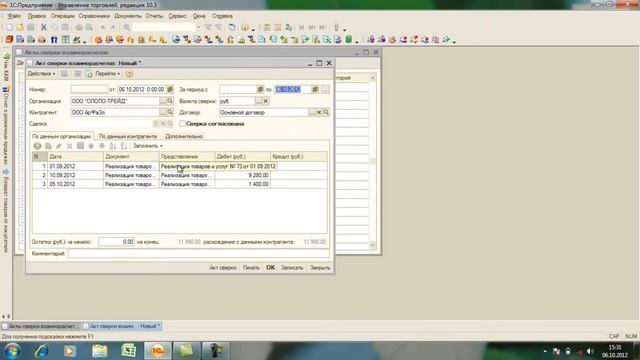Open the Документы menu
The image size is (640, 360).
pos(128,16)
